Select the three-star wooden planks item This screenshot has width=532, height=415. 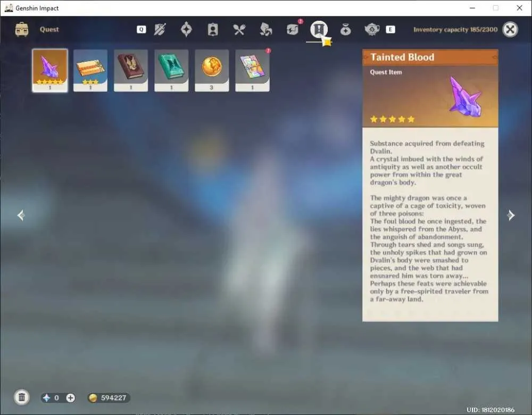[90, 70]
